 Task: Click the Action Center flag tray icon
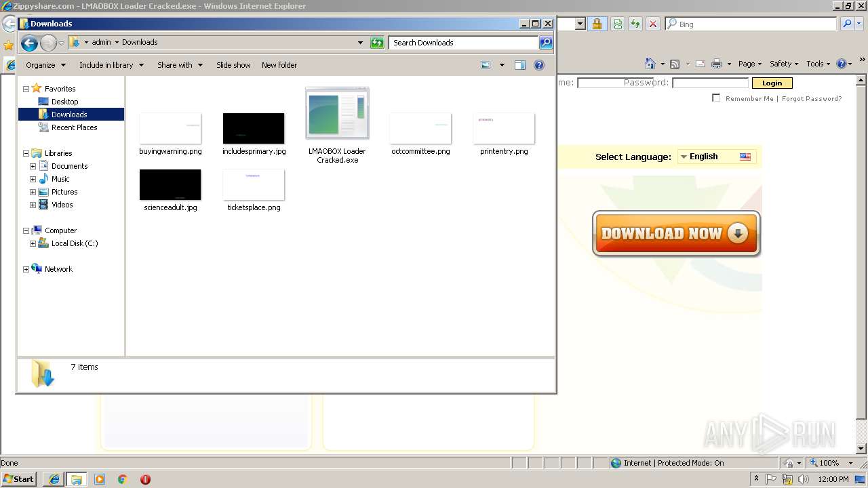(771, 479)
